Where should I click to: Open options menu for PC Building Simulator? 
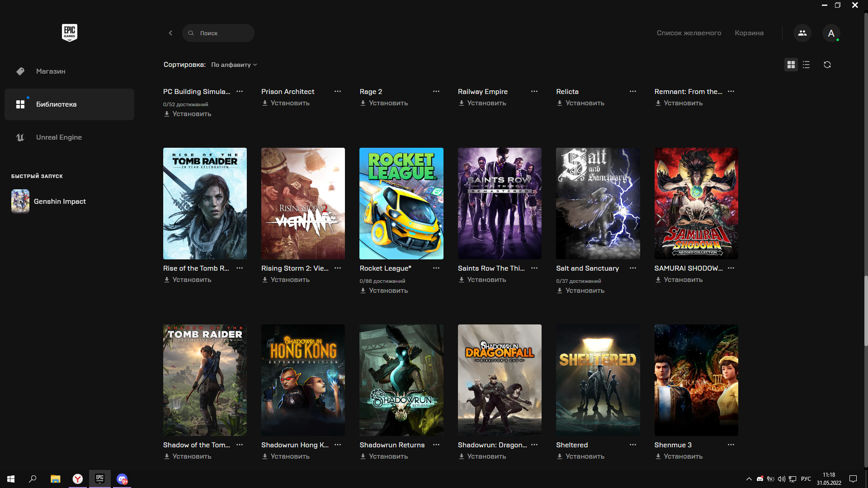tap(240, 91)
